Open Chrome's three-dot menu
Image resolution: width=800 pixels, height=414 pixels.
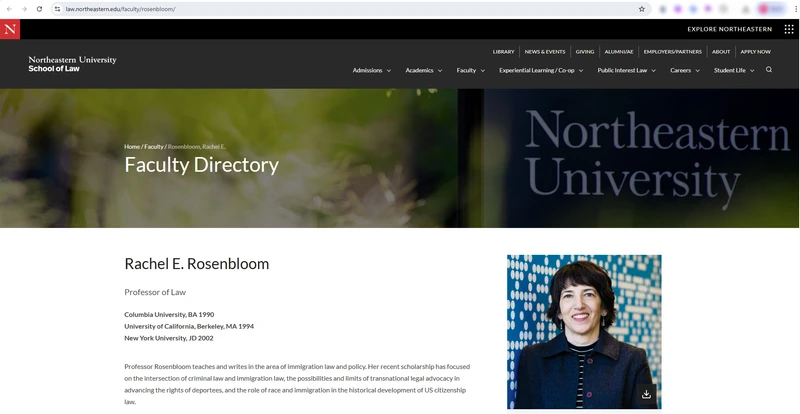point(796,9)
